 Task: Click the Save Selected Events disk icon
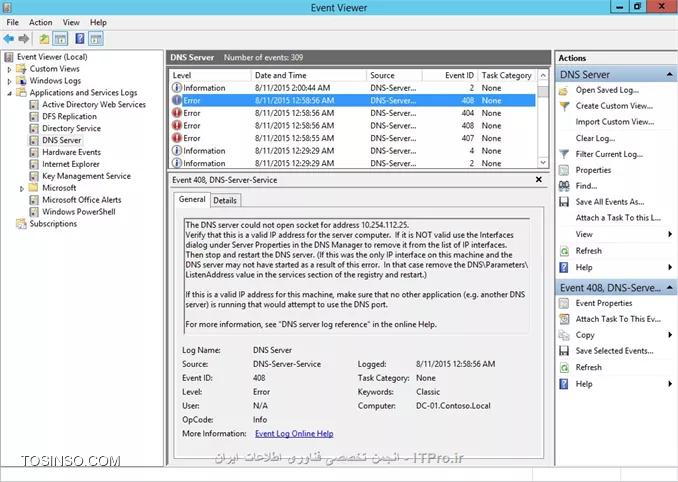(x=563, y=351)
